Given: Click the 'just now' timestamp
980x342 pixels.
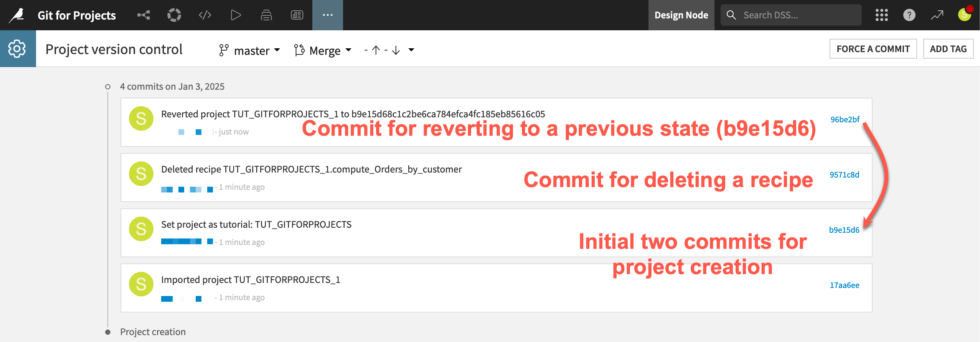Looking at the screenshot, I should [233, 132].
